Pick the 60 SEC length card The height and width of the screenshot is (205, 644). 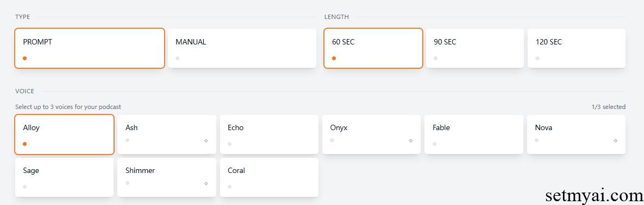[x=373, y=48]
